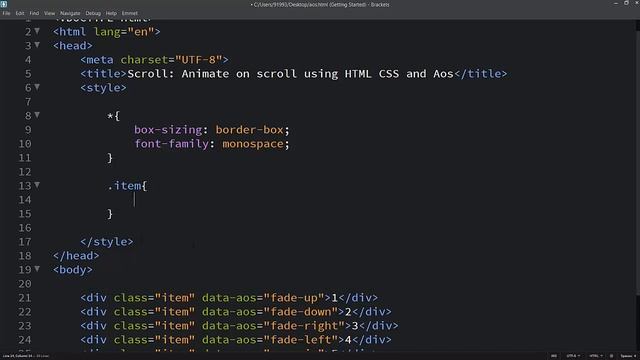Click the closing </style> tag on line 17

[x=107, y=242]
